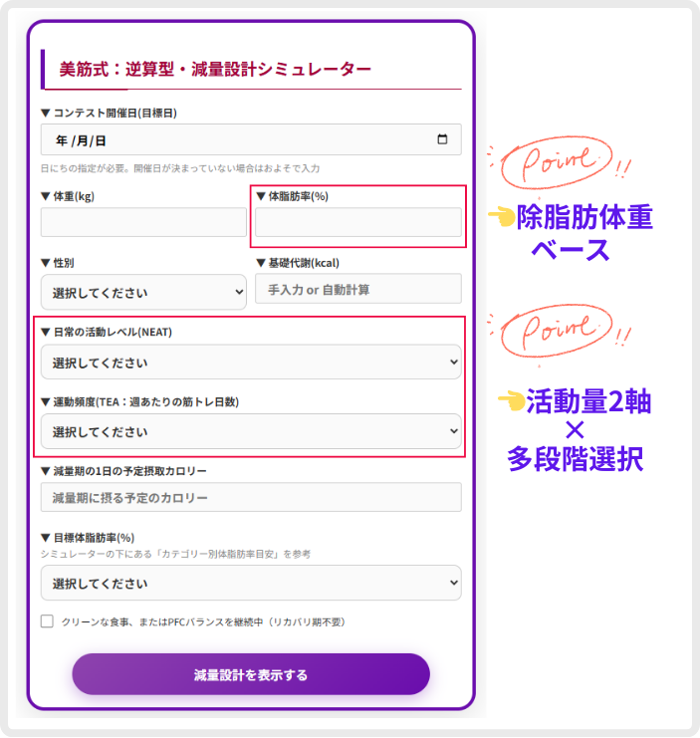700x738 pixels.
Task: Click the 体重(kg) label
Action: tap(68, 196)
